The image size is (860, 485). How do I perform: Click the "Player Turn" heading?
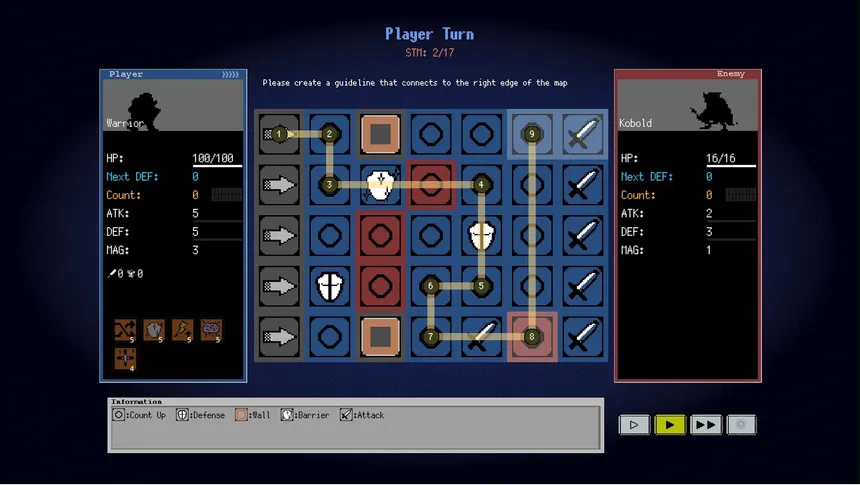(429, 34)
